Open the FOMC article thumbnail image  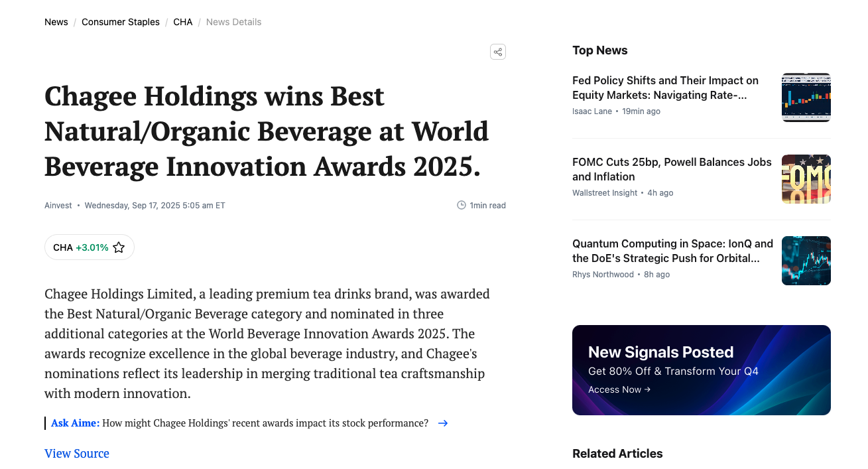pyautogui.click(x=806, y=179)
